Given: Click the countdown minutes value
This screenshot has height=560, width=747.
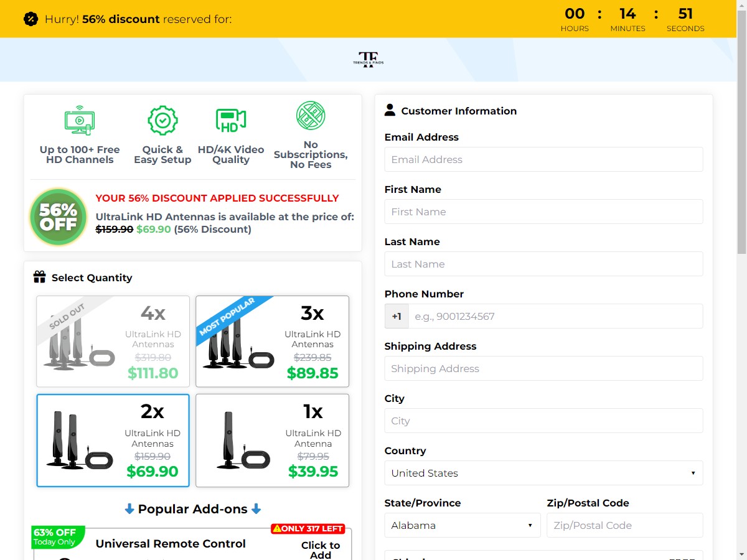Looking at the screenshot, I should click(627, 14).
